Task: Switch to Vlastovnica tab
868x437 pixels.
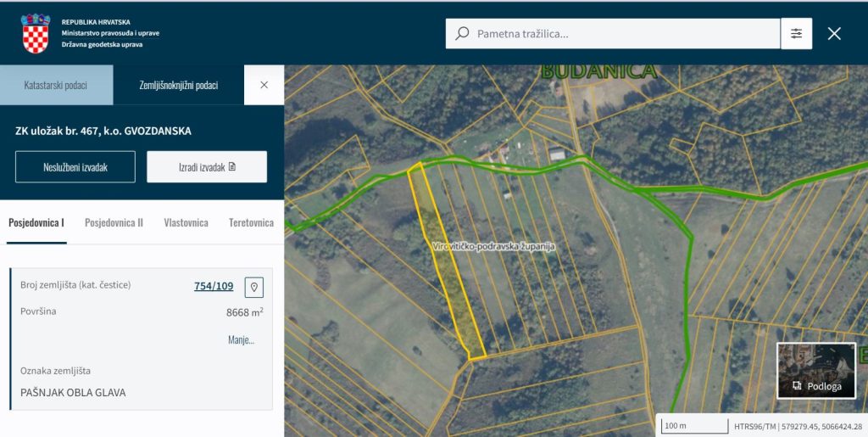Action: point(186,223)
